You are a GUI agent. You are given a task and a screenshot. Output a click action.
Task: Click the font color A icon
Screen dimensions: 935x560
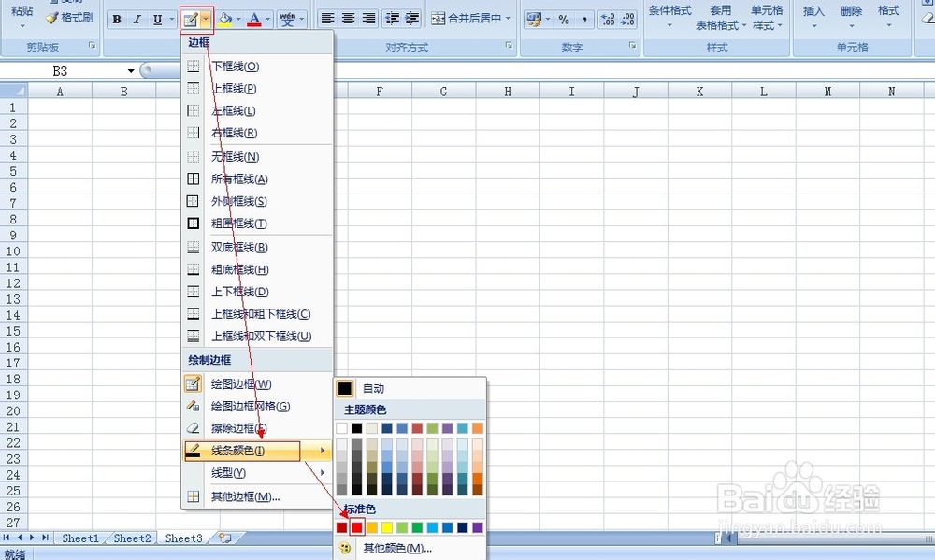254,19
